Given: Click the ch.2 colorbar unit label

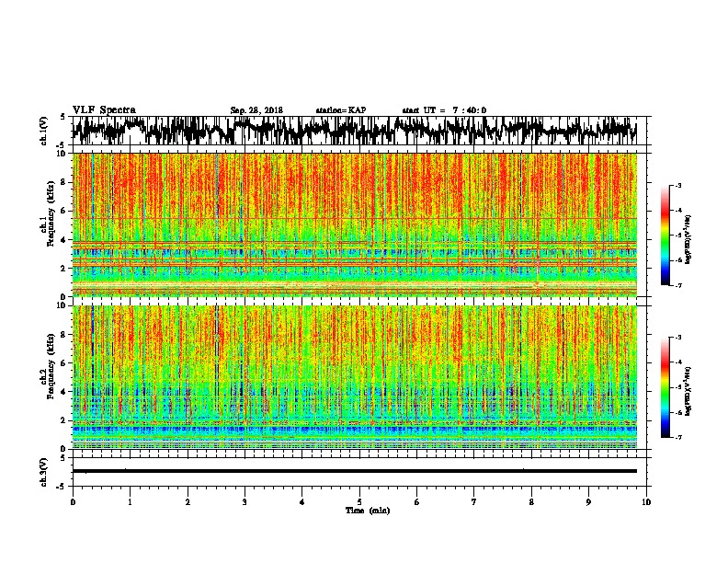Looking at the screenshot, I should (x=688, y=391).
